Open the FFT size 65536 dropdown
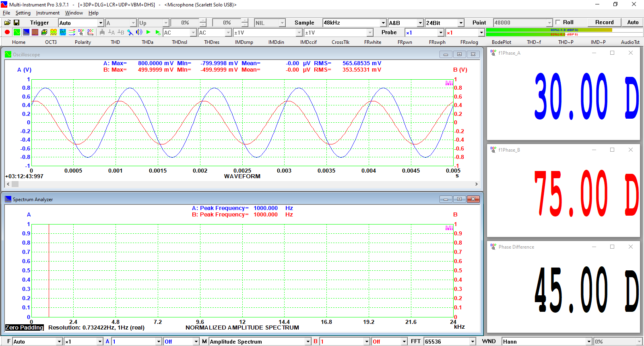Image resolution: width=644 pixels, height=346 pixels. coord(473,342)
